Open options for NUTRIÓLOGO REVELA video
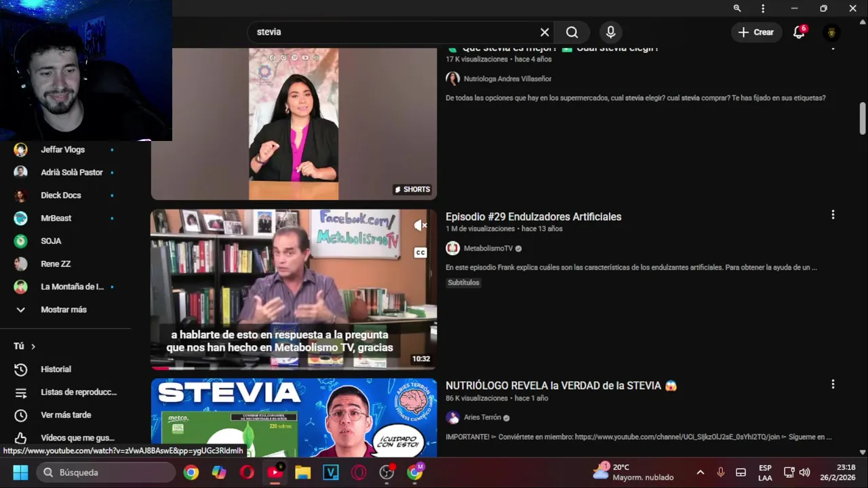868x488 pixels. (833, 384)
